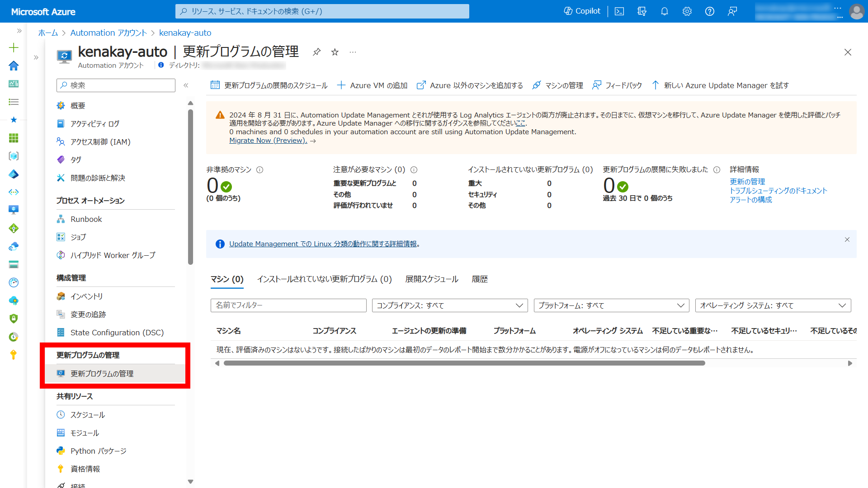Image resolution: width=868 pixels, height=488 pixels.
Task: Open the notifications bell
Action: tap(665, 11)
